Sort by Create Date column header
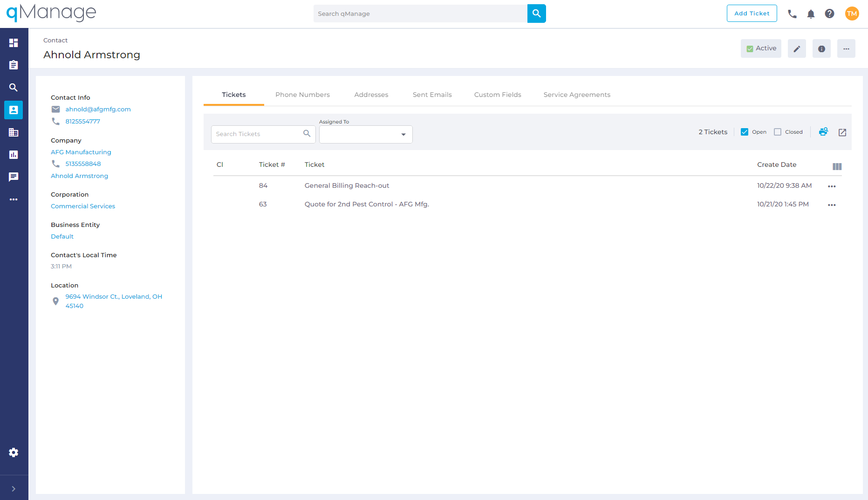Image resolution: width=868 pixels, height=500 pixels. click(x=777, y=164)
